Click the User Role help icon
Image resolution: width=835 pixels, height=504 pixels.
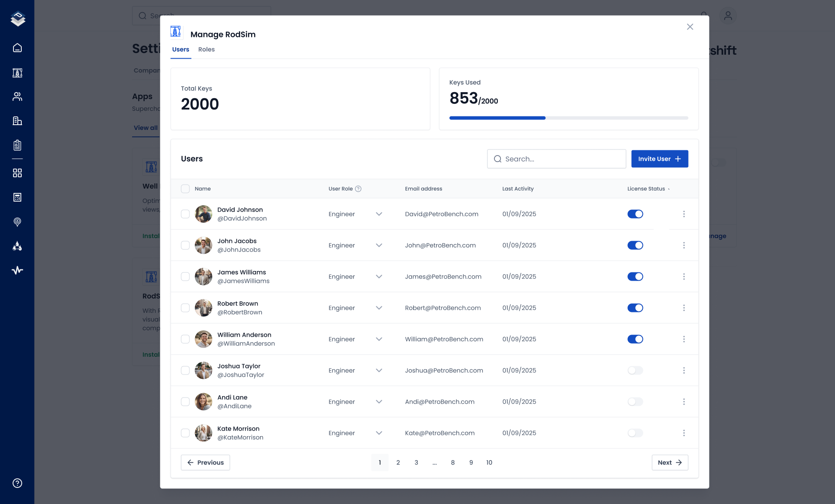click(x=358, y=189)
